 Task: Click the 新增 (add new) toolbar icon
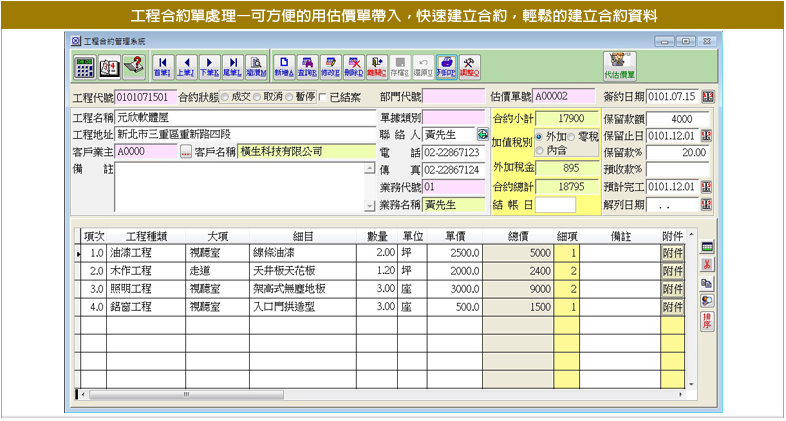(284, 67)
